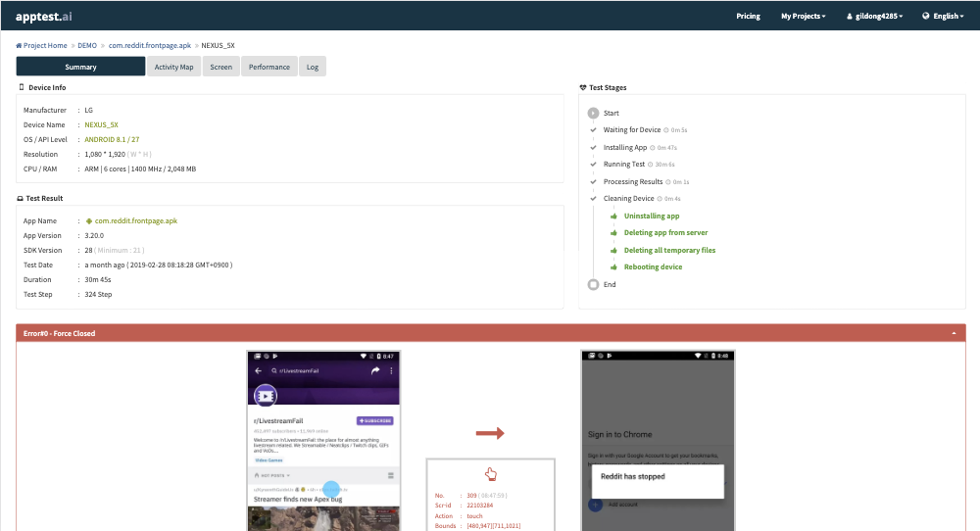The height and width of the screenshot is (531, 980).
Task: Open the r/LivestreamFail screenshot thumbnail
Action: pos(323,441)
